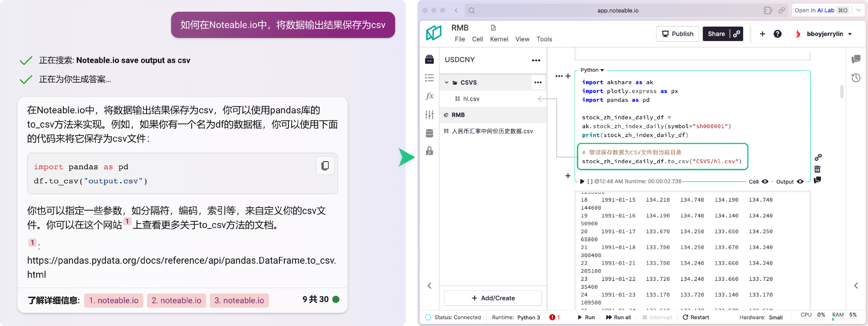This screenshot has width=868, height=326.
Task: Open the bboyjerrylin account dropdown
Action: (824, 34)
